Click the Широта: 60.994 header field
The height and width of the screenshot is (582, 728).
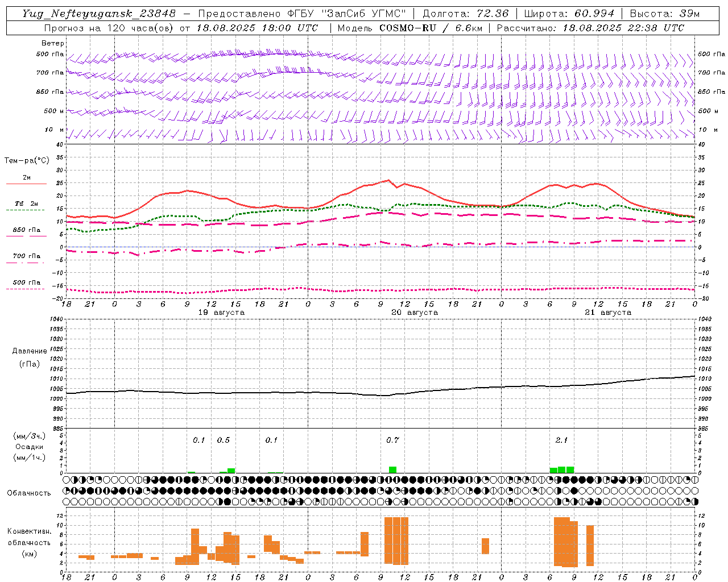point(569,14)
